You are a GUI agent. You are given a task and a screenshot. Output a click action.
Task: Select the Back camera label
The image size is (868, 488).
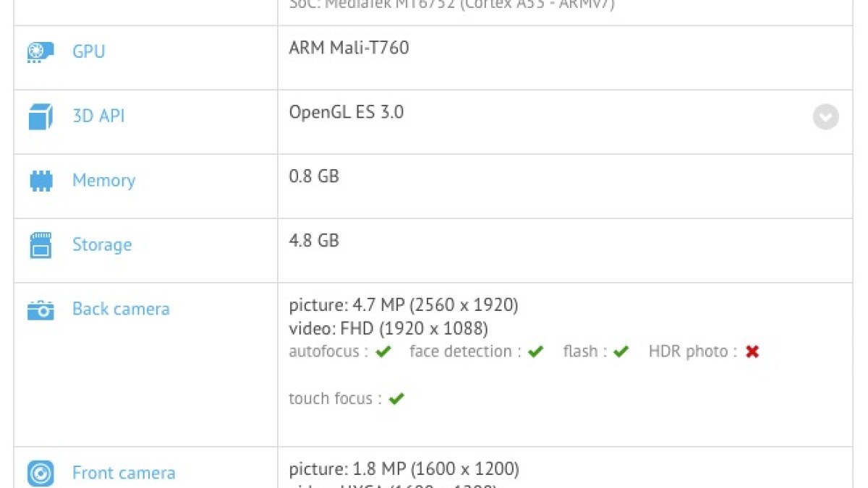tap(121, 309)
